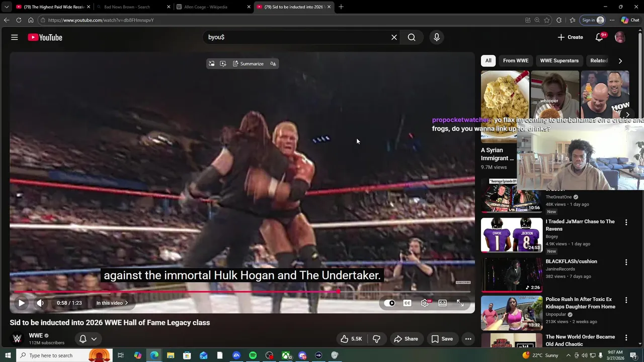This screenshot has height=362, width=644.
Task: Go to the YouTube home logo
Action: click(45, 37)
